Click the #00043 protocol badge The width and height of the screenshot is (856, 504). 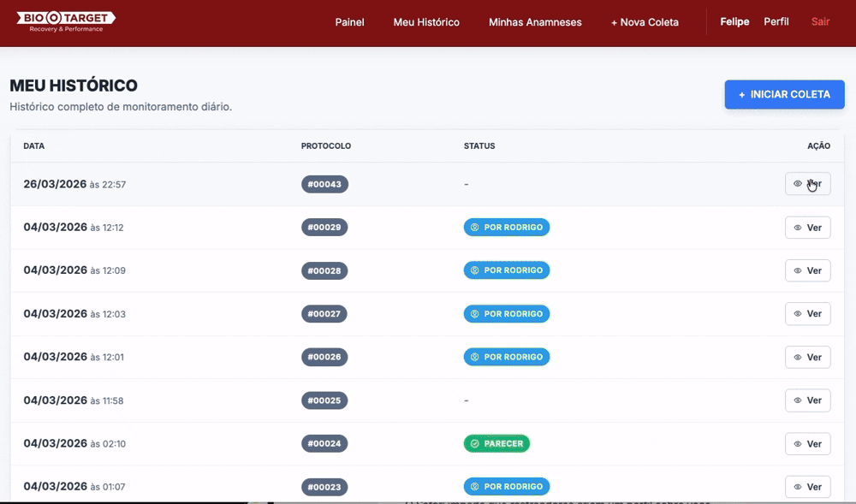[x=324, y=184]
